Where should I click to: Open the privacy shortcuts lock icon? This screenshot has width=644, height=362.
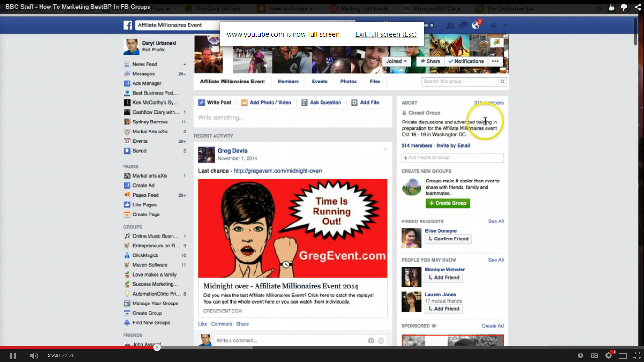pyautogui.click(x=494, y=25)
